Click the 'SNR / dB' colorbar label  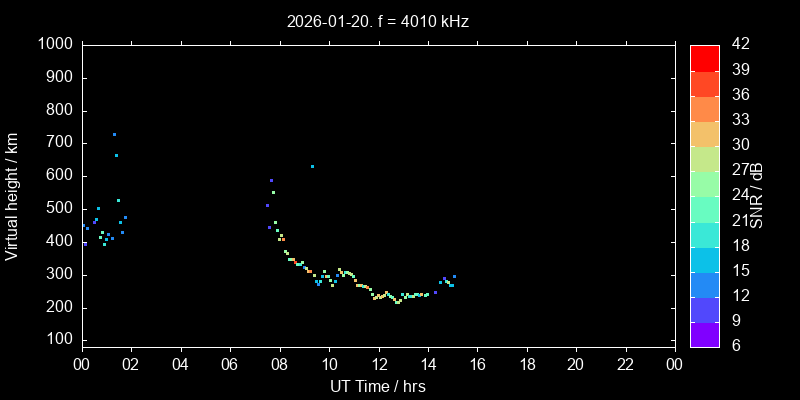coord(765,195)
